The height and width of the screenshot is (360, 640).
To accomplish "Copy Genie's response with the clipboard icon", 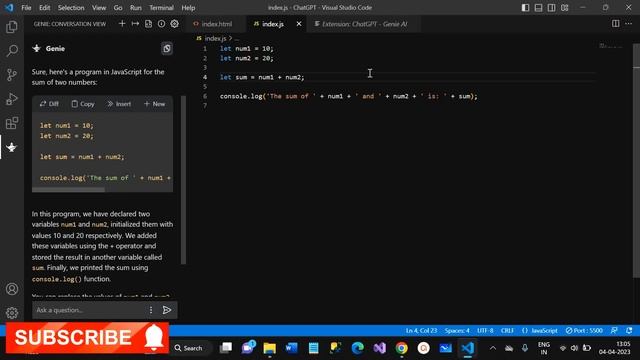I will click(x=167, y=49).
